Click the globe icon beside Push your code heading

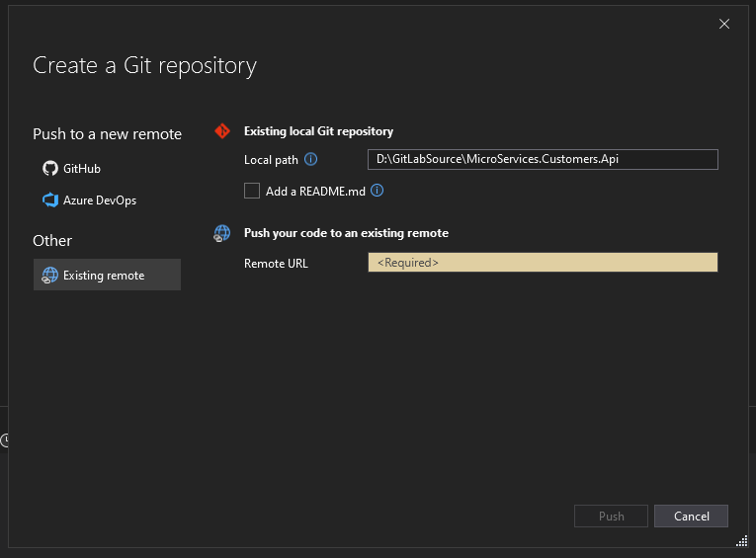[221, 233]
